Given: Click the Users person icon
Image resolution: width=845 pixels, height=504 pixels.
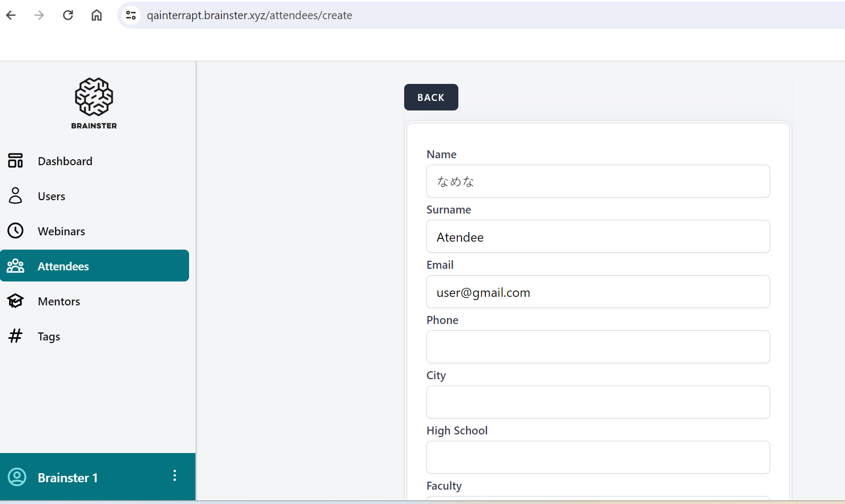Looking at the screenshot, I should [x=15, y=195].
